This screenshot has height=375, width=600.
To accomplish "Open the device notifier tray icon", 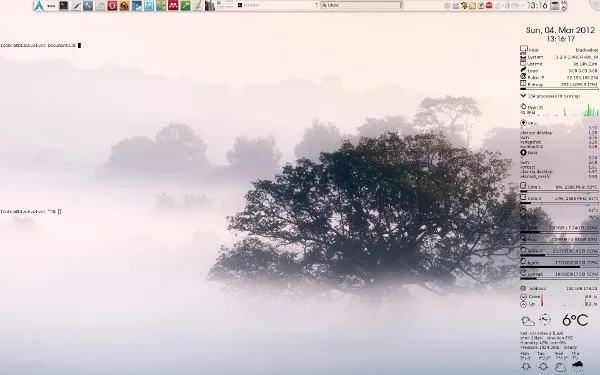I will 456,6.
